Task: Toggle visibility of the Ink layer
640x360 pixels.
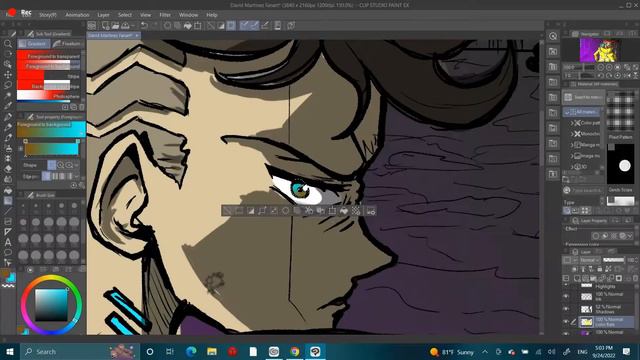Action: [x=566, y=296]
